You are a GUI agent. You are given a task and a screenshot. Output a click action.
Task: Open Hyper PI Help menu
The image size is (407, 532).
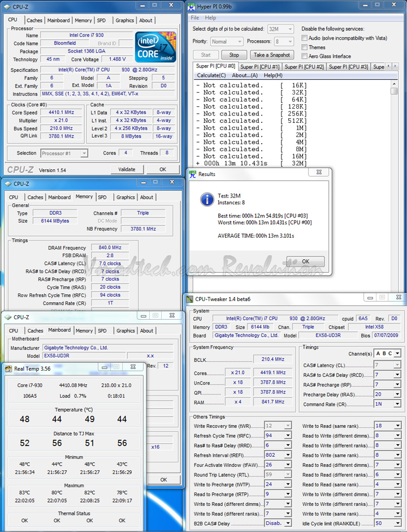coord(210,18)
